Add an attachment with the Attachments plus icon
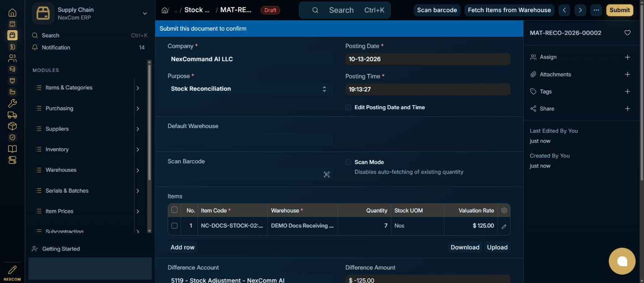Screen dimensions: 644x283 click(627, 74)
